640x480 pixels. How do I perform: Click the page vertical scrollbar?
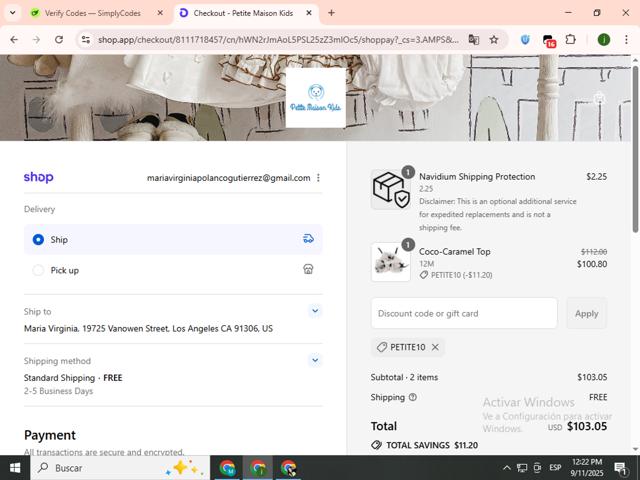pos(635,149)
